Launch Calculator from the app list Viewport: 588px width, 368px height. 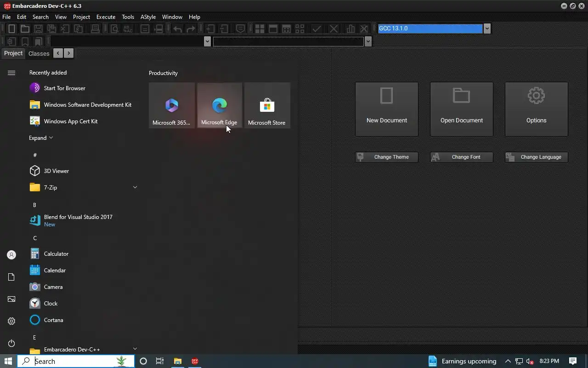tap(83, 254)
